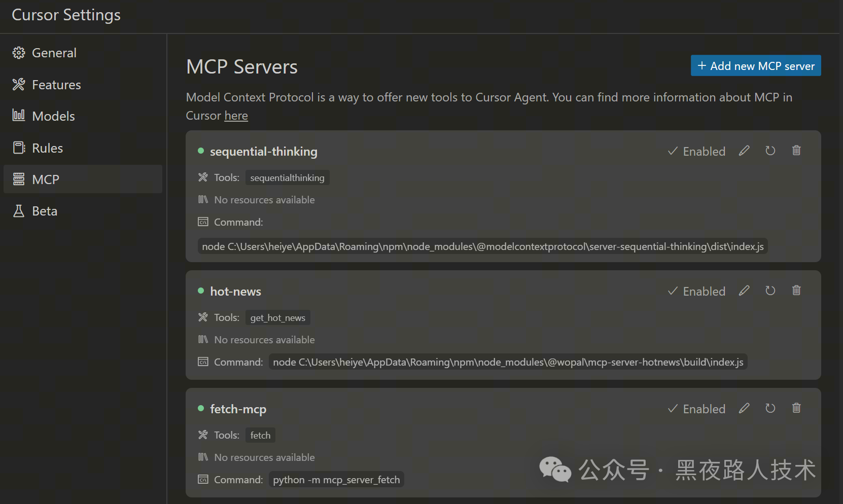Refresh the hot-news server
The image size is (843, 504).
(770, 291)
